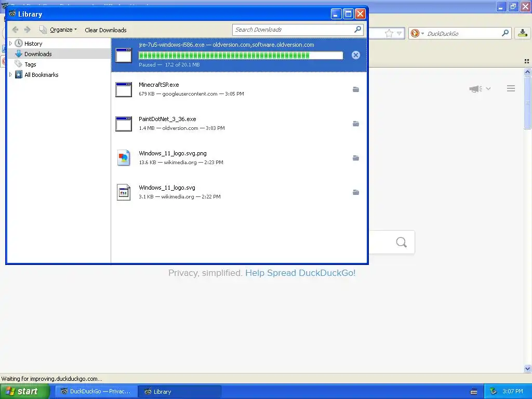Screen dimensions: 532x399
Task: Select All Bookmarks in the Library sidebar
Action: click(x=42, y=75)
